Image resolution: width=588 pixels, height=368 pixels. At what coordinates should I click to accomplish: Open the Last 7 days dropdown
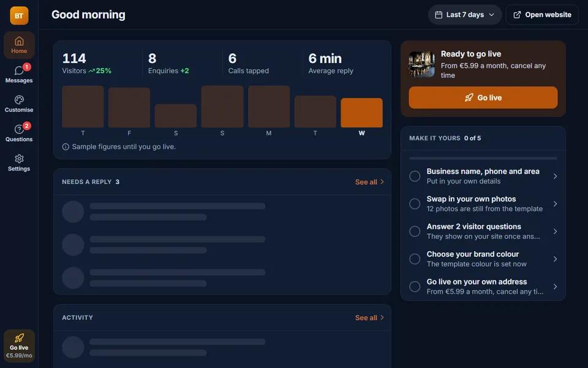coord(465,15)
